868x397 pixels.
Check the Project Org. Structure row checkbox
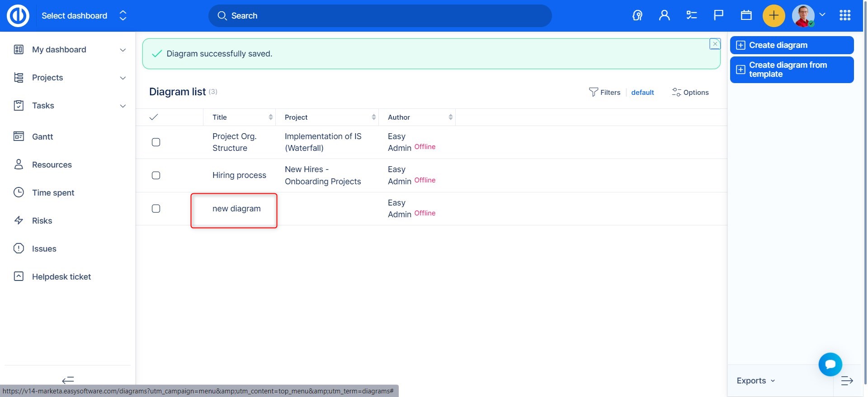156,142
